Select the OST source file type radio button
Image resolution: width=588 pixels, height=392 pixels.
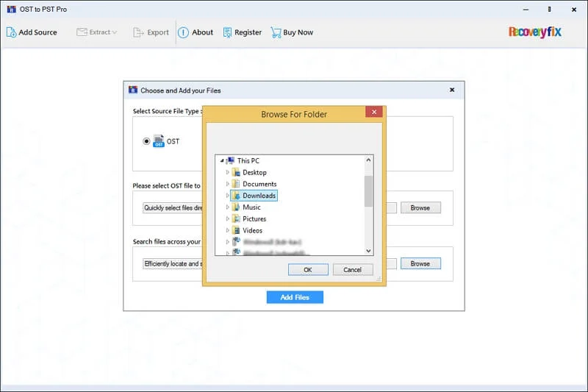[x=147, y=141]
